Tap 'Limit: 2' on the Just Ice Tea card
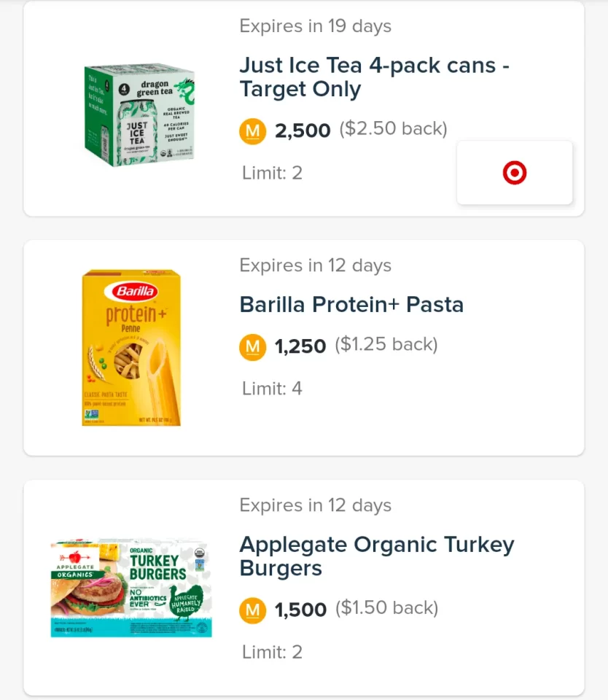 click(272, 173)
